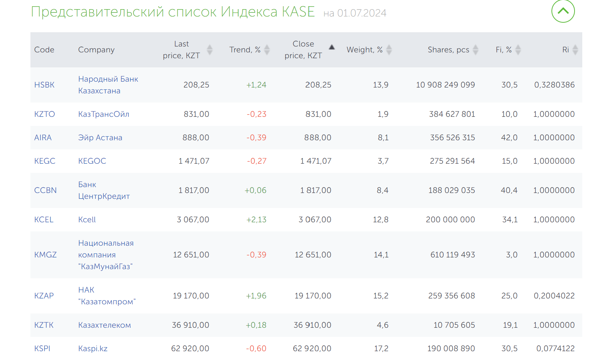Open the KZAP ticker link
This screenshot has width=616, height=364.
(x=44, y=296)
